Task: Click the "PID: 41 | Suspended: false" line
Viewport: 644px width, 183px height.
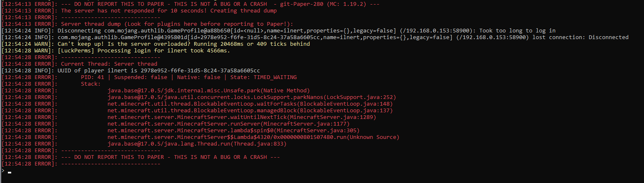Action: (x=149, y=77)
